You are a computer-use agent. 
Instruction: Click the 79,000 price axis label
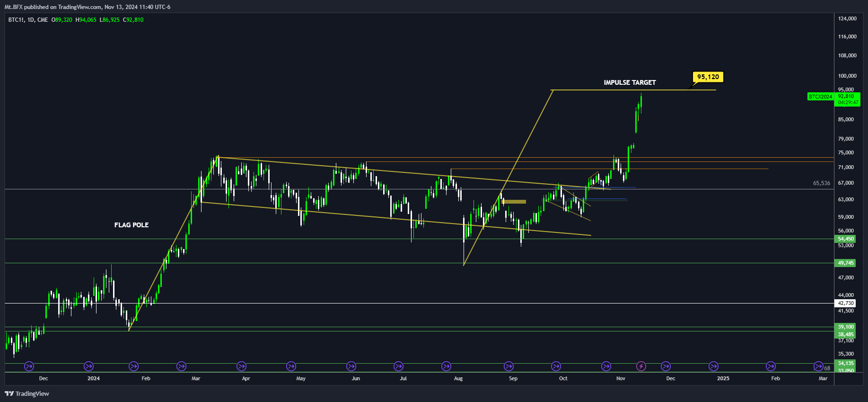click(x=846, y=139)
